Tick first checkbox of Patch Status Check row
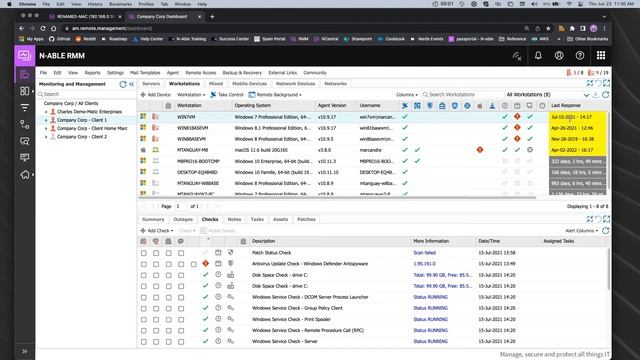The height and width of the screenshot is (360, 640). click(144, 253)
